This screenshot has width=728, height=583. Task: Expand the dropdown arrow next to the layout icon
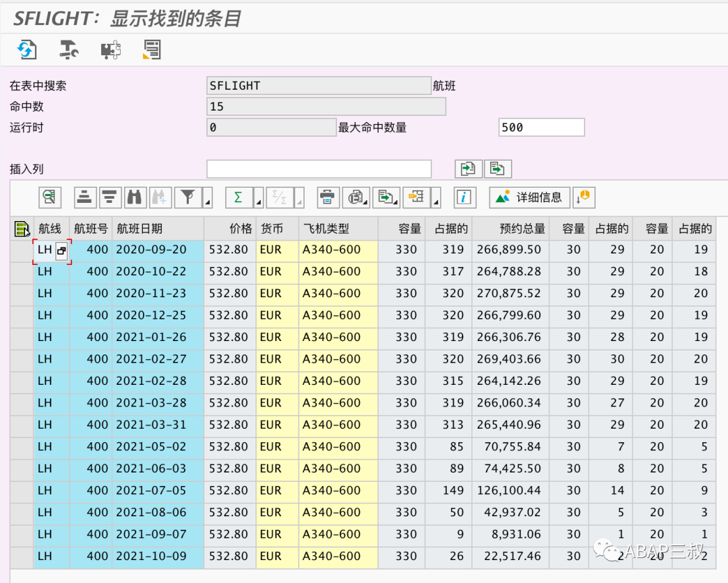point(435,197)
